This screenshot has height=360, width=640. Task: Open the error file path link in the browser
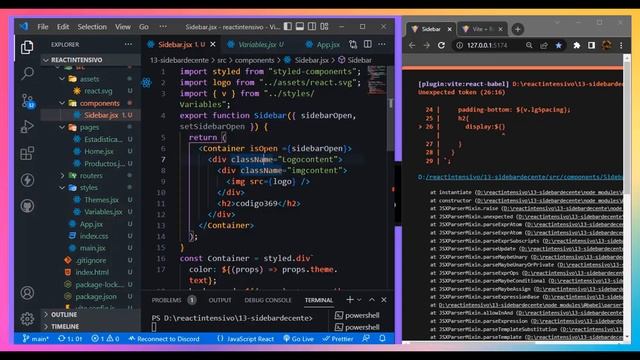pyautogui.click(x=520, y=177)
